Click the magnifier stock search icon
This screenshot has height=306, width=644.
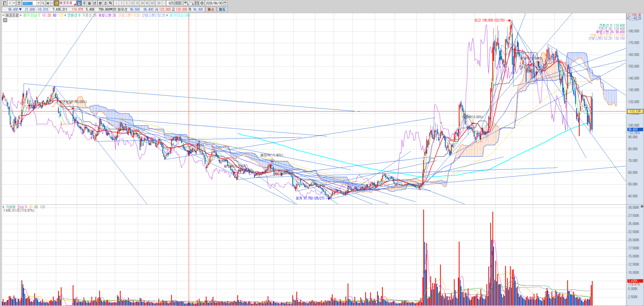pyautogui.click(x=43, y=3)
